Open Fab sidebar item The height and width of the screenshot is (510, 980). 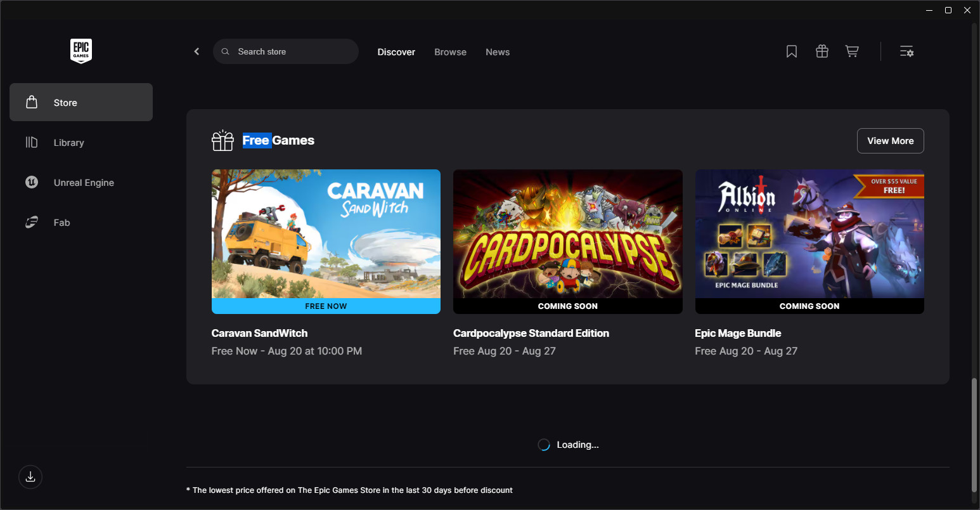(81, 222)
